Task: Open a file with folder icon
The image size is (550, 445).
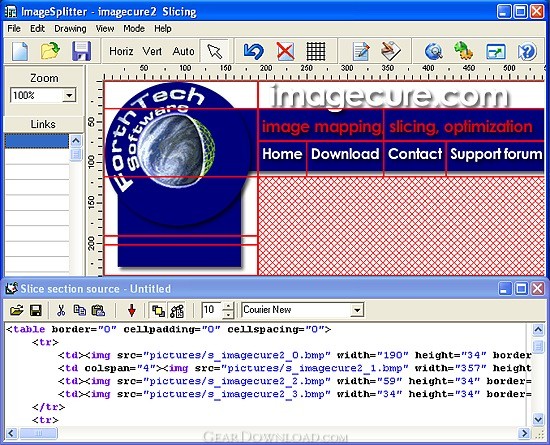Action: (50, 51)
